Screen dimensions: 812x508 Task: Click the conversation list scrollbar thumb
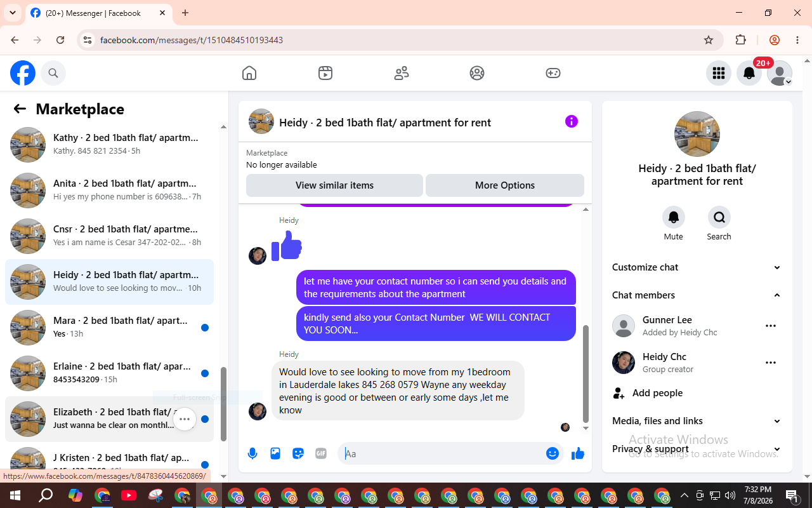point(223,404)
